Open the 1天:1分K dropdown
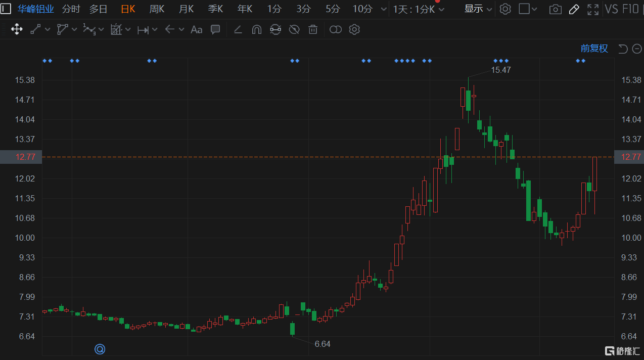The image size is (644, 360). click(x=419, y=9)
